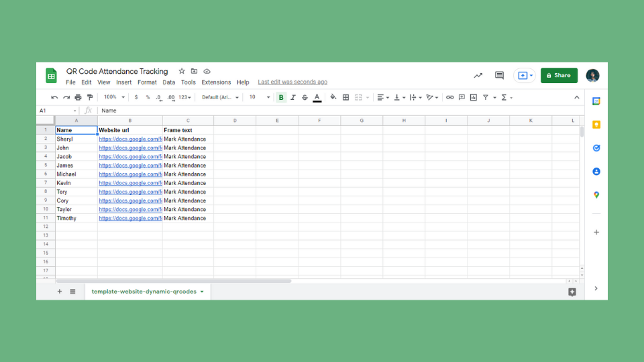Open the Extensions menu
The width and height of the screenshot is (644, 362).
tap(216, 82)
